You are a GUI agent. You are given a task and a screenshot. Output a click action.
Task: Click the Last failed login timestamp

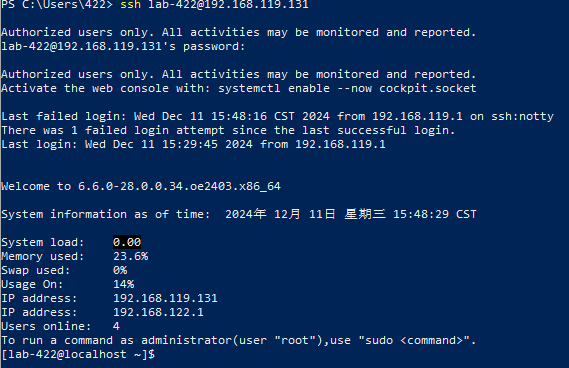[x=232, y=116]
